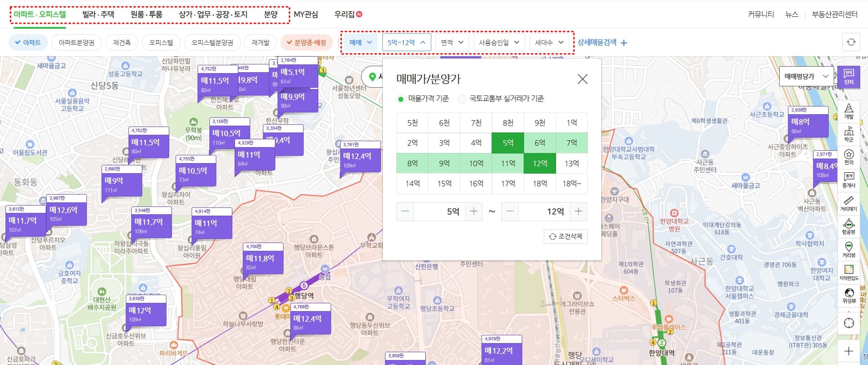Go to 부동산관리센터 link
Image resolution: width=868 pixels, height=365 pixels.
[835, 14]
